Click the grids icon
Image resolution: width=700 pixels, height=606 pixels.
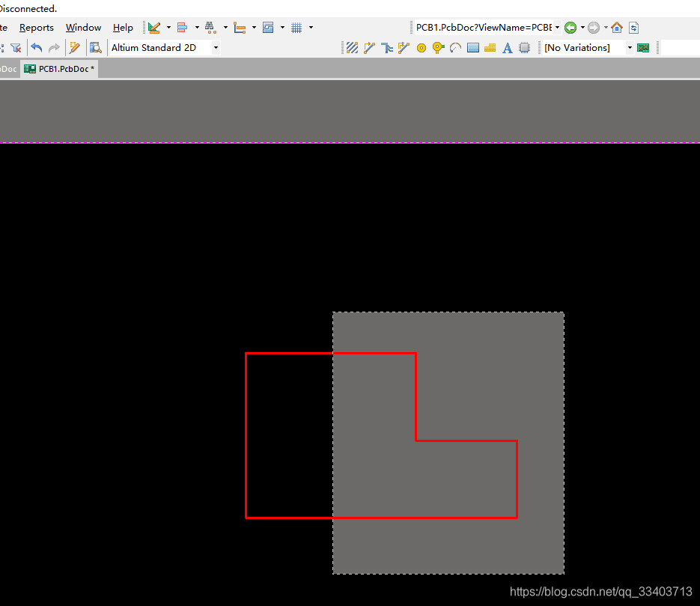click(296, 28)
